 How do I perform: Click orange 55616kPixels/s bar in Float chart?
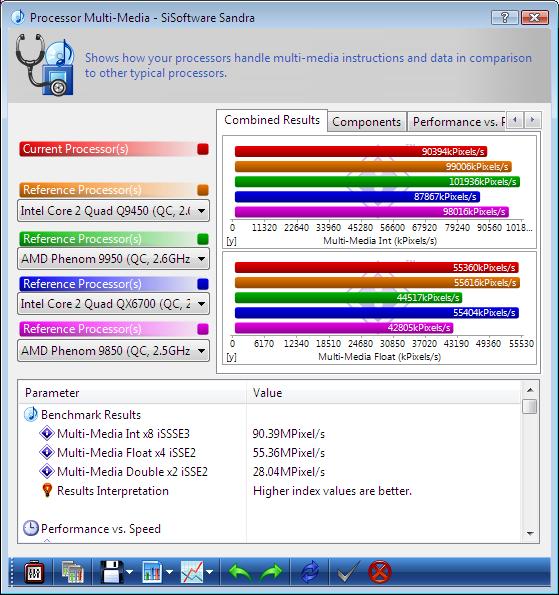click(377, 282)
